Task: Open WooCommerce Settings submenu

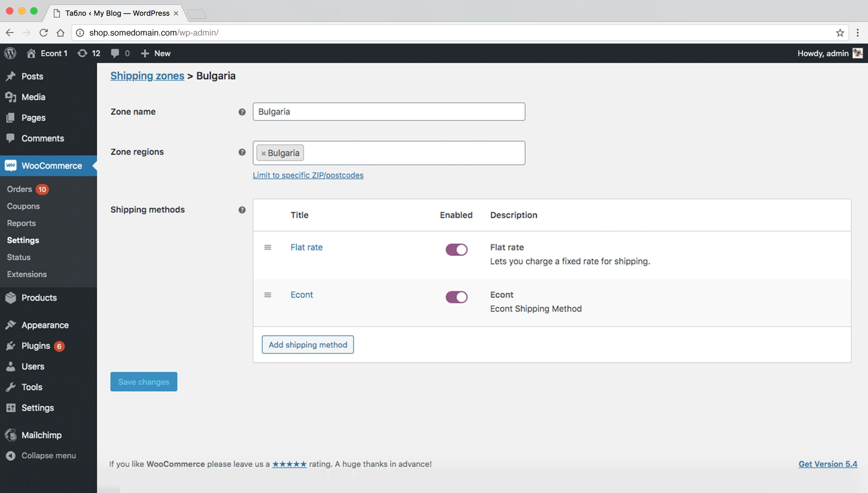Action: (x=23, y=240)
